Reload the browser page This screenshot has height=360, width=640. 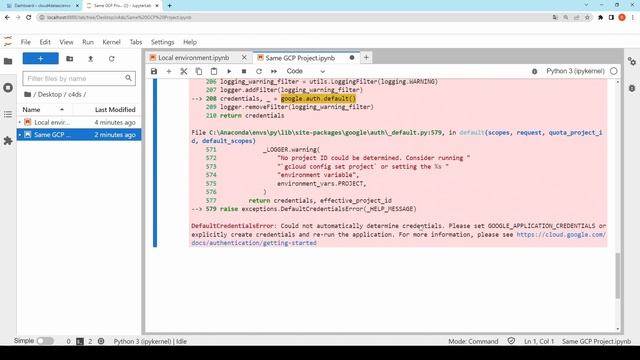[28, 18]
